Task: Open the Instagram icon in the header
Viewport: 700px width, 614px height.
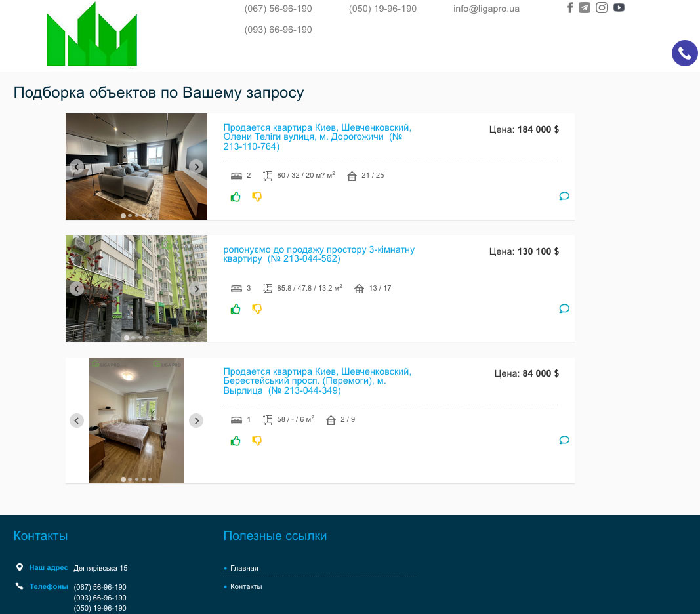Action: (x=602, y=8)
